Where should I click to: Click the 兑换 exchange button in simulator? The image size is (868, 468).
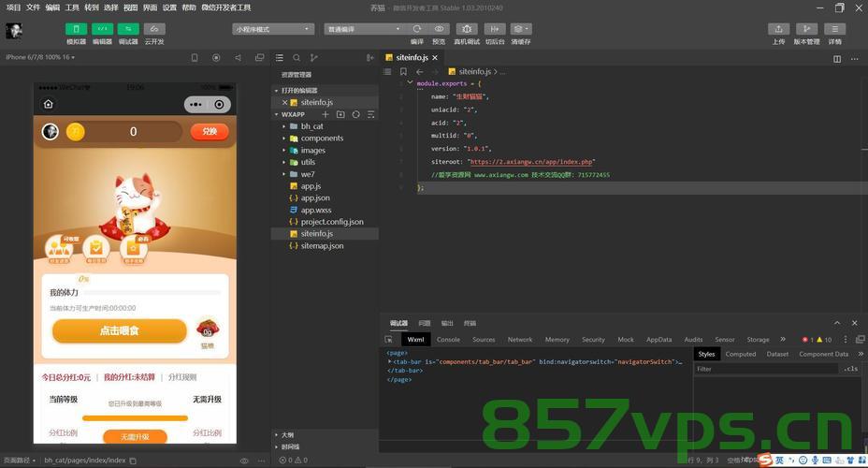pos(210,131)
